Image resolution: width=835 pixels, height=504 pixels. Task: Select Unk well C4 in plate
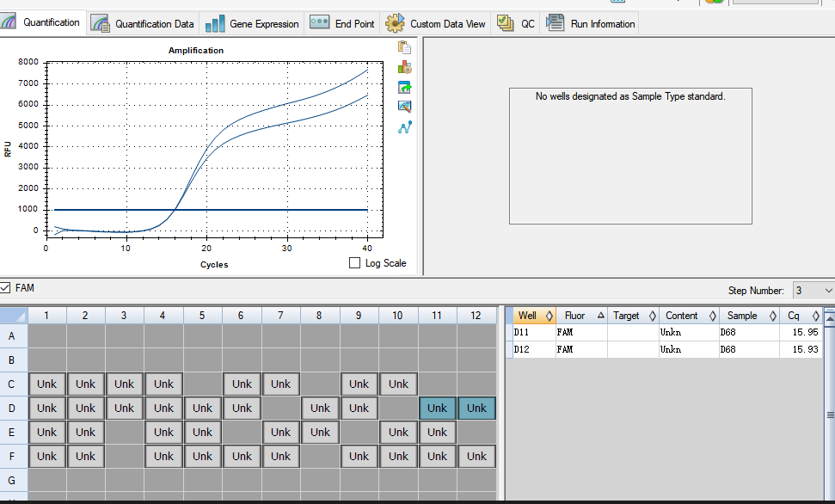click(x=163, y=384)
